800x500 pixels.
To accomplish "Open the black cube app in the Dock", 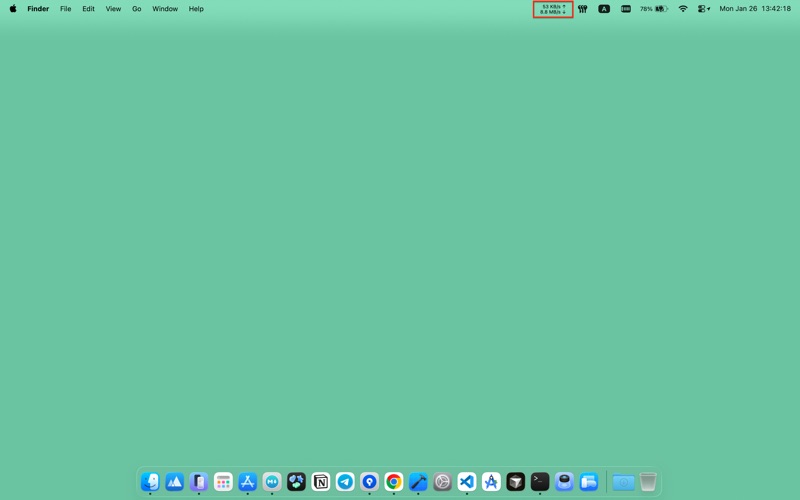I will (516, 482).
